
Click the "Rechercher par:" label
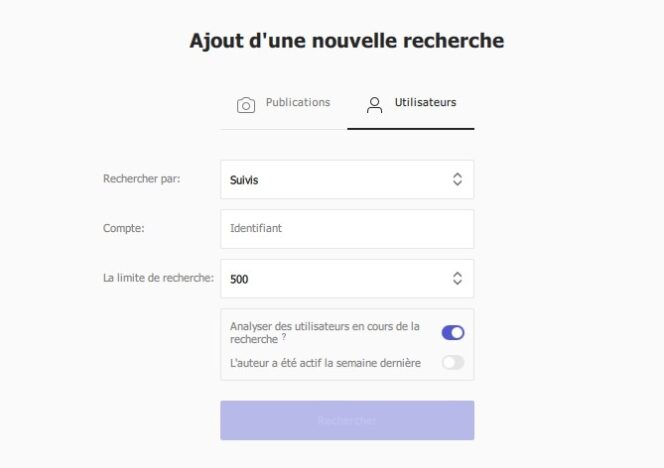tap(142, 180)
